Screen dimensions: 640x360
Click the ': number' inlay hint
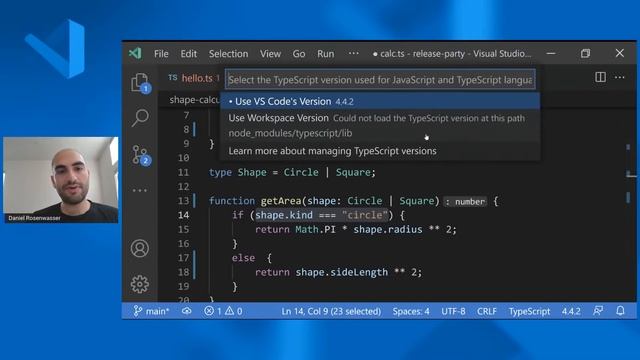click(466, 201)
